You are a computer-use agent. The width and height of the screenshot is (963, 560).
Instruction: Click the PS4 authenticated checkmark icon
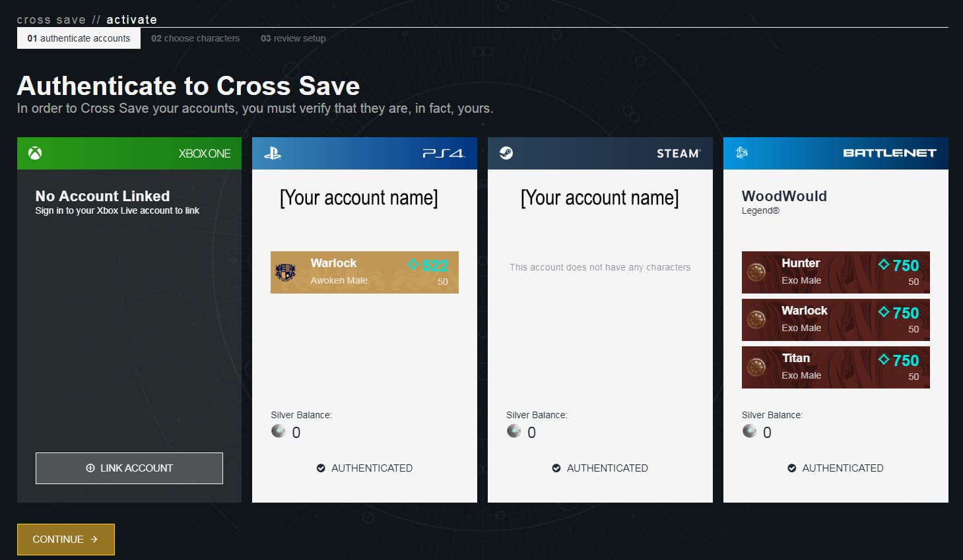[x=321, y=468]
